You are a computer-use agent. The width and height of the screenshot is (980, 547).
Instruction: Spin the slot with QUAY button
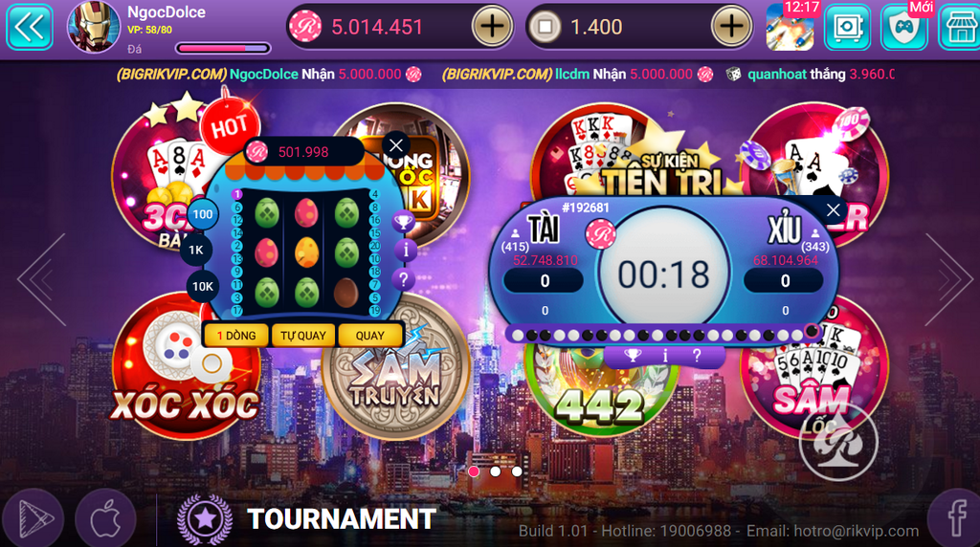(370, 336)
